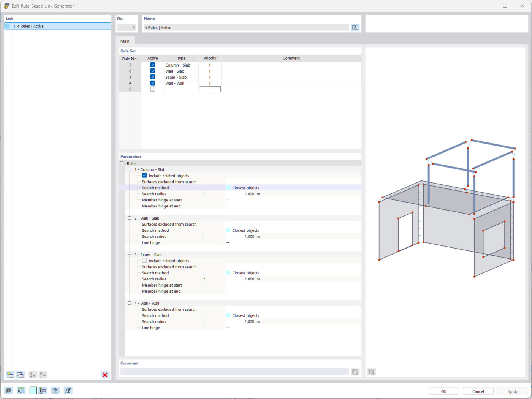Image resolution: width=532 pixels, height=399 pixels.
Task: Create a new rule-based link generator entry
Action: (9, 375)
